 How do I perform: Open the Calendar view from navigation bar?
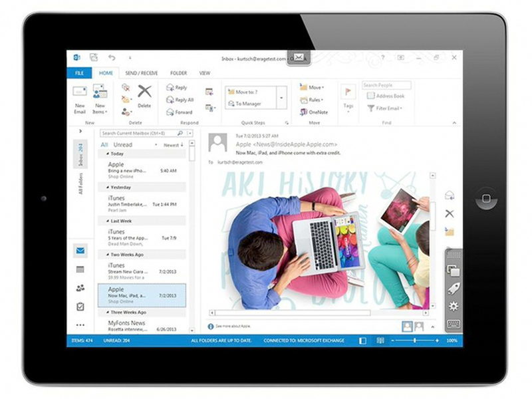80,269
